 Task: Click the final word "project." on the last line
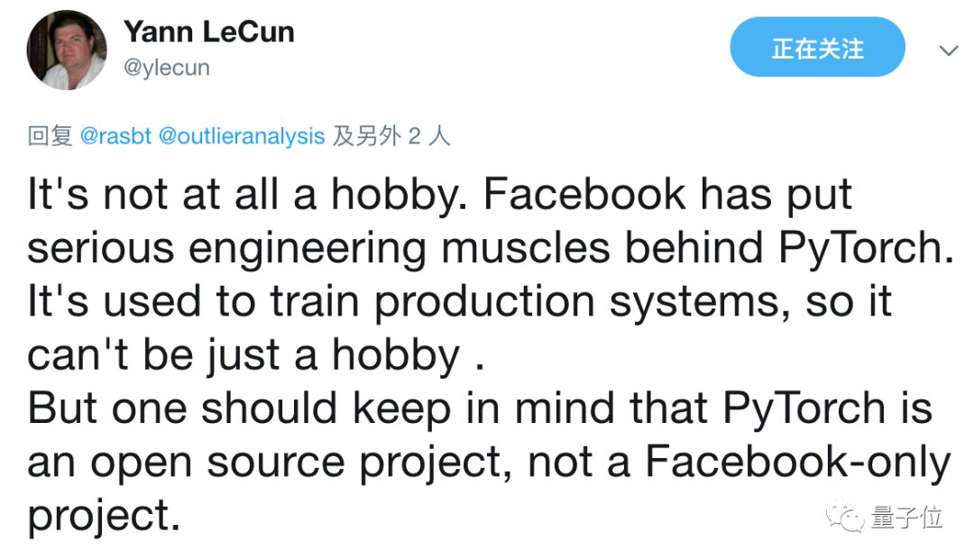pyautogui.click(x=99, y=514)
